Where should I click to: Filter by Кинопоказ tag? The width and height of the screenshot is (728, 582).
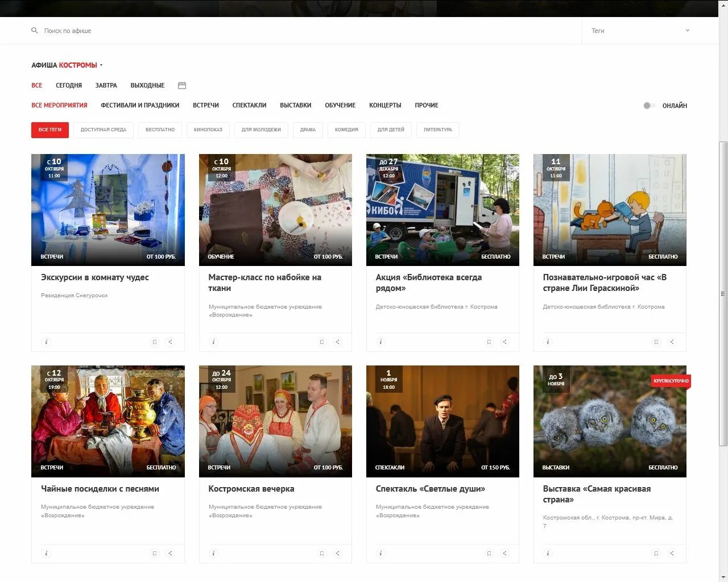click(x=208, y=130)
